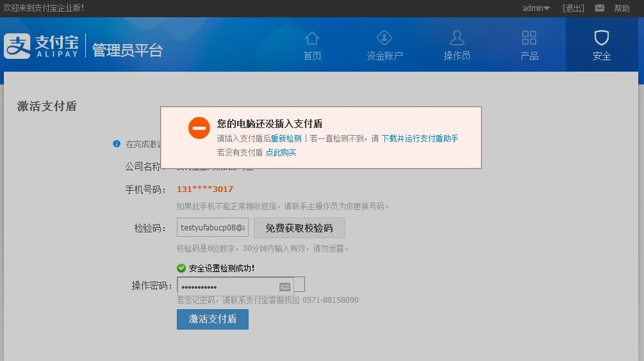The height and width of the screenshot is (361, 644).
Task: Click the 退出 logout link
Action: pyautogui.click(x=573, y=8)
